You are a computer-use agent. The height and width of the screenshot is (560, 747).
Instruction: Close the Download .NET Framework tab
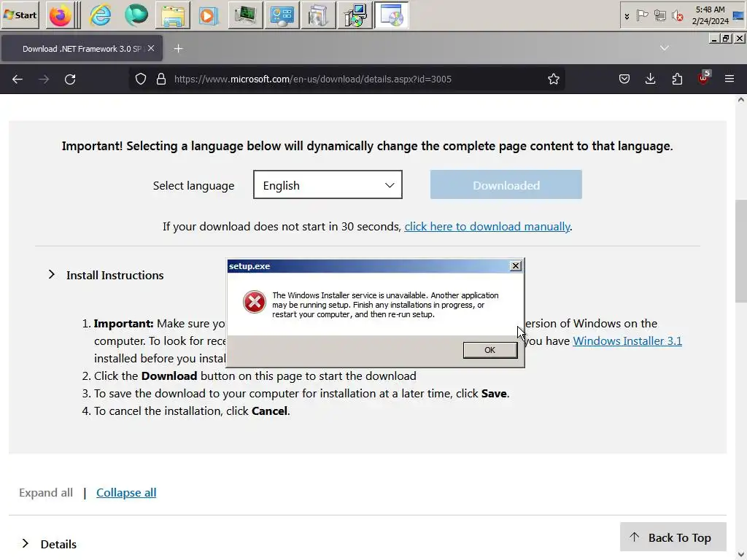click(151, 48)
